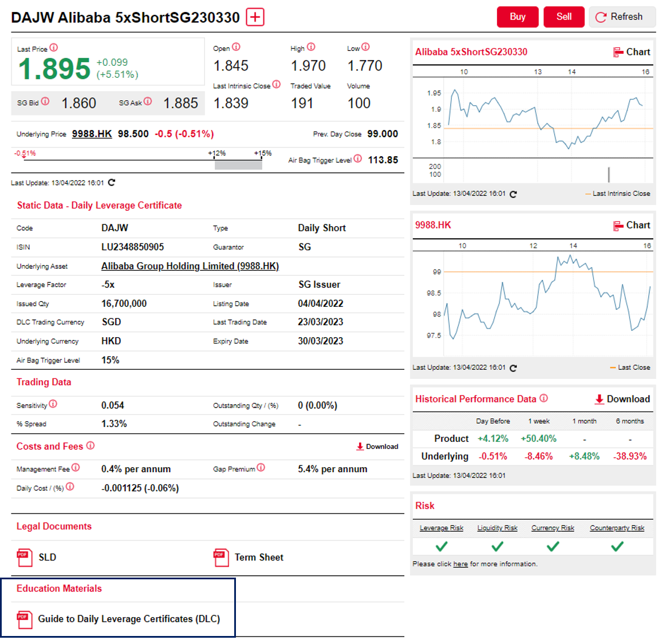This screenshot has height=644, width=666.
Task: Open the DLC guide PDF icon
Action: (x=24, y=619)
